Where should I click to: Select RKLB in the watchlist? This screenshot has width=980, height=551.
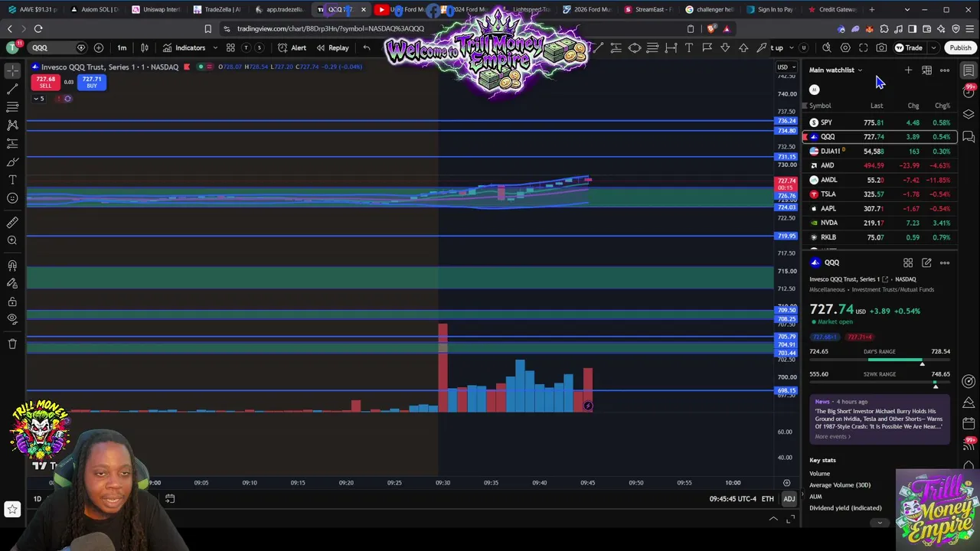[880, 237]
